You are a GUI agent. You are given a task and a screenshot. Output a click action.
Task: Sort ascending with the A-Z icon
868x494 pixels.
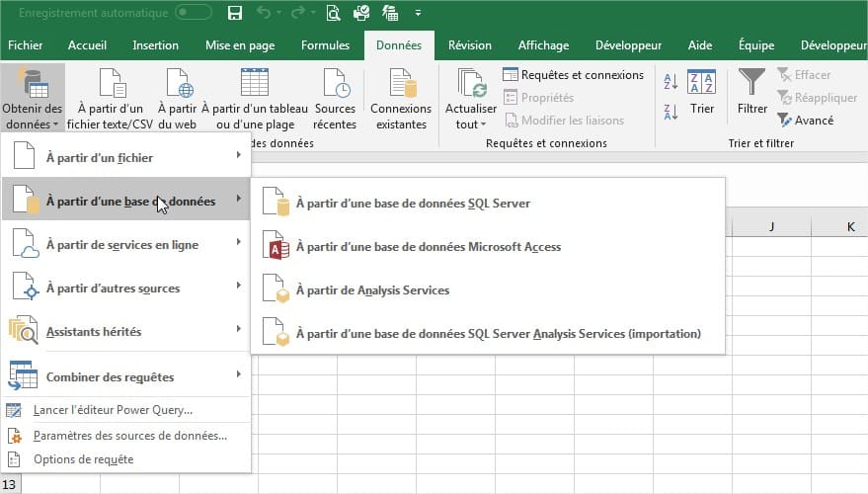671,82
